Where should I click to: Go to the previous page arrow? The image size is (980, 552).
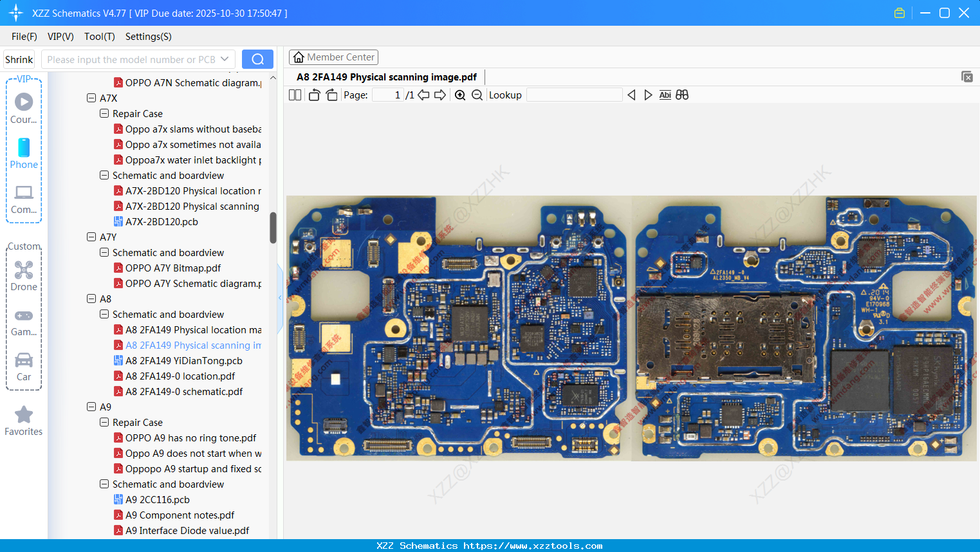coord(423,95)
